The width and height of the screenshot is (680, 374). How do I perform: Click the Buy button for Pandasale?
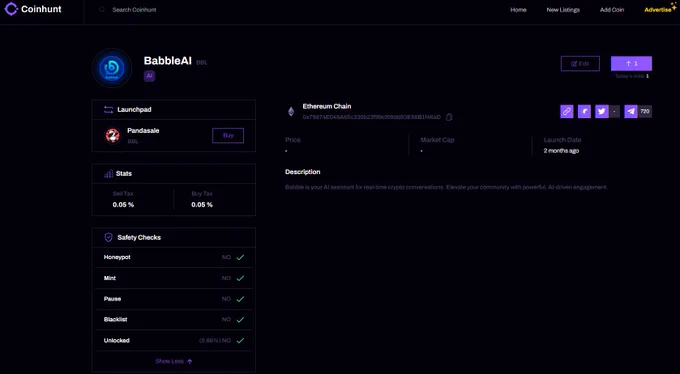[x=228, y=135]
